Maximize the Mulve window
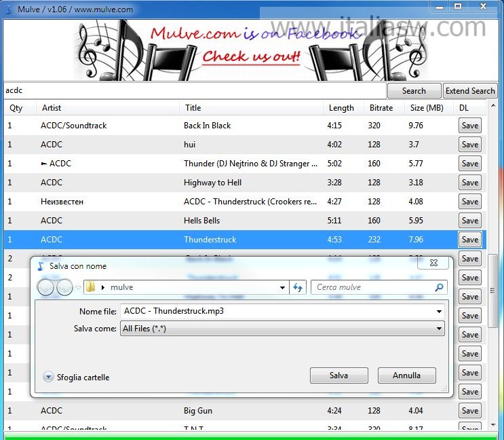Viewport: 504px width, 440px height. coord(458,6)
